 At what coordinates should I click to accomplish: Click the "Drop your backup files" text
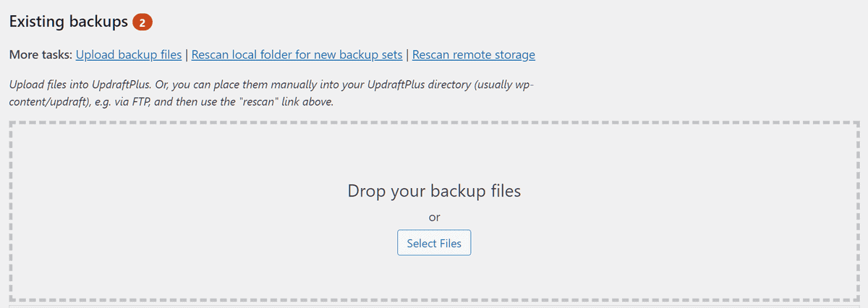434,191
